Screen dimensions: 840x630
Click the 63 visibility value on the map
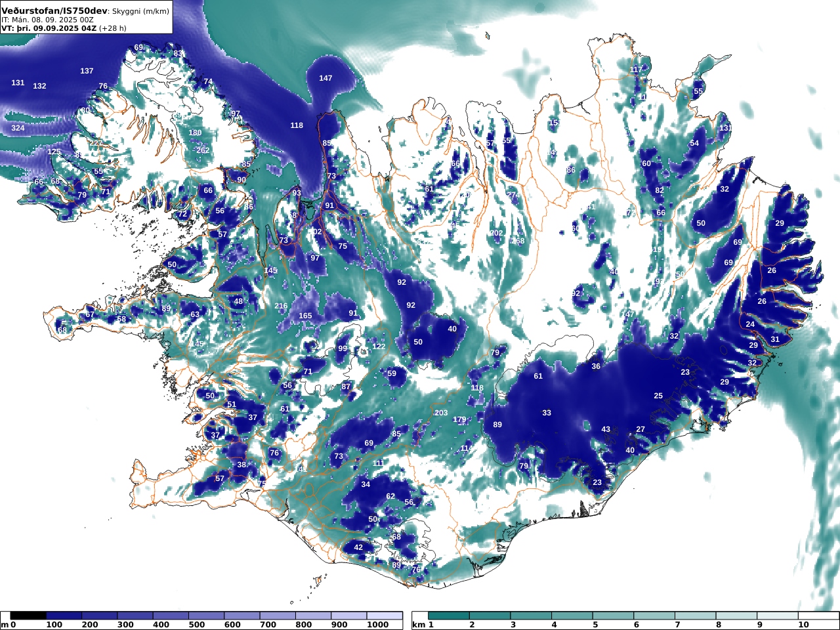tap(195, 314)
